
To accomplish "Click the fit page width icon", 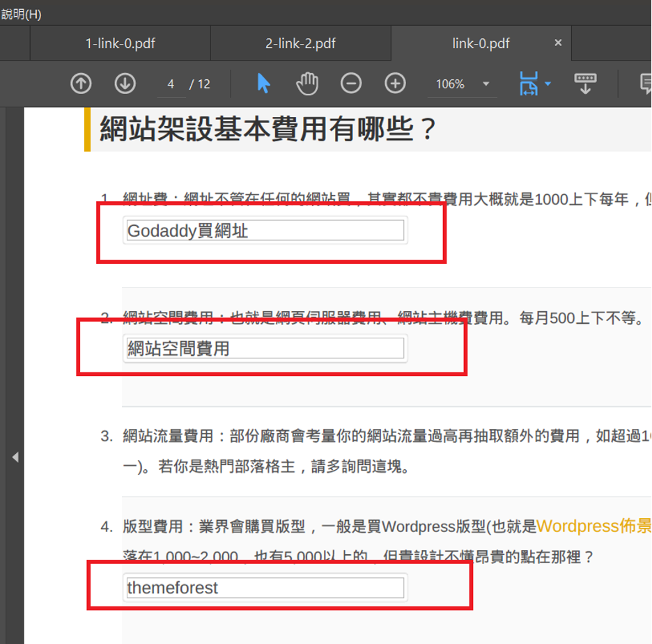I will [x=529, y=84].
